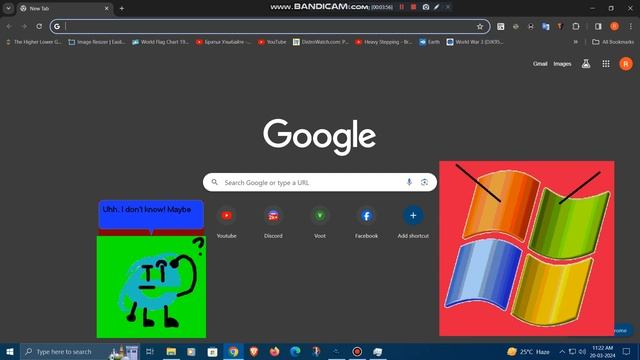
Task: Open the Voot shortcut tile
Action: click(x=320, y=222)
